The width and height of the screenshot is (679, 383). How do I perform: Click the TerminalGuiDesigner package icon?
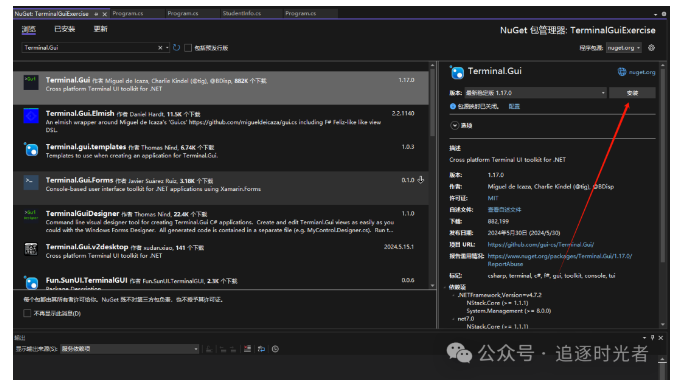[x=31, y=215]
